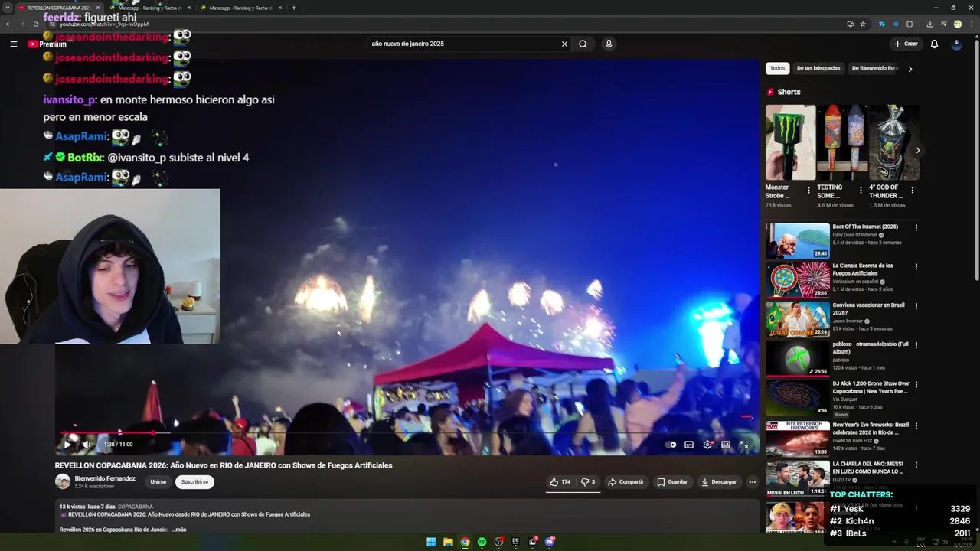This screenshot has width=980, height=551.
Task: Open options for Monster Strobe short
Action: point(809,190)
